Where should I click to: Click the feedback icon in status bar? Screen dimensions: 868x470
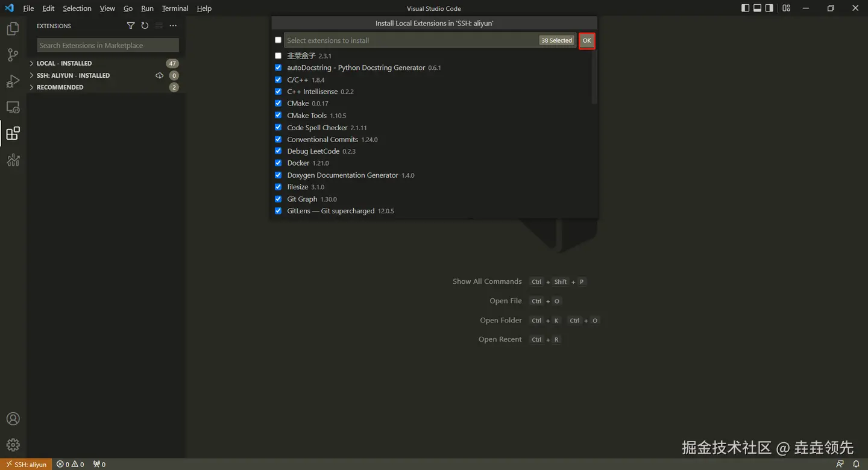840,464
